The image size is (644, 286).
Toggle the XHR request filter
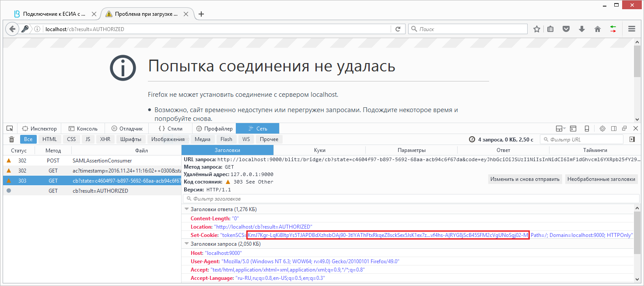point(105,139)
